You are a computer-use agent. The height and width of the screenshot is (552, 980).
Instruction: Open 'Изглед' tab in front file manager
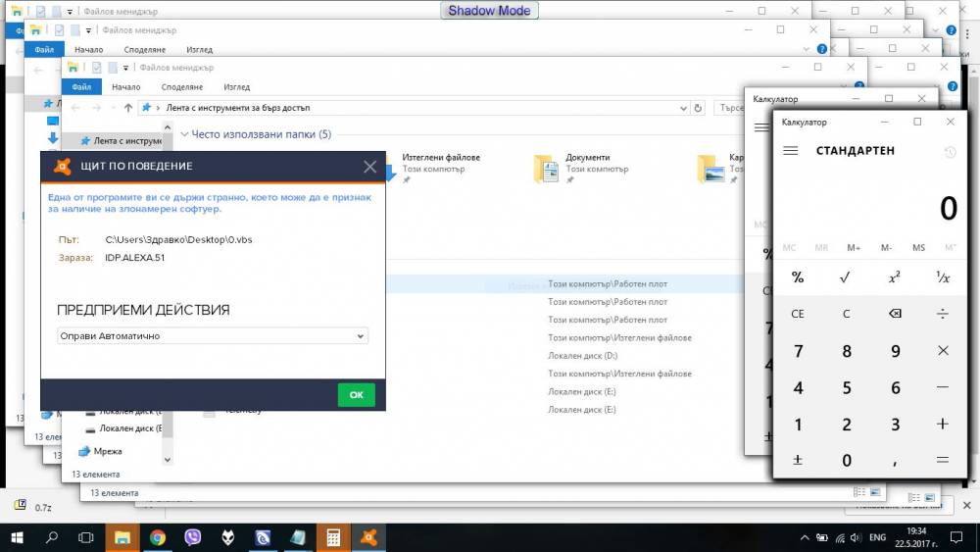pos(236,87)
